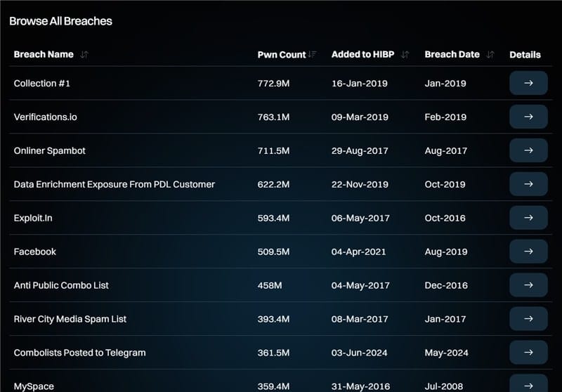Sort by Added to HIBP icon
The width and height of the screenshot is (562, 392).
[x=405, y=55]
